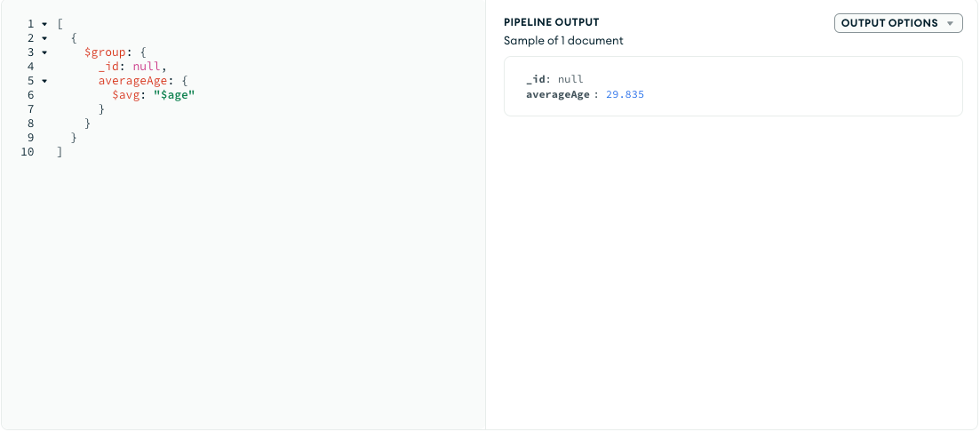Click the "$age" string in the editor
The width and height of the screenshot is (980, 432).
tap(174, 94)
